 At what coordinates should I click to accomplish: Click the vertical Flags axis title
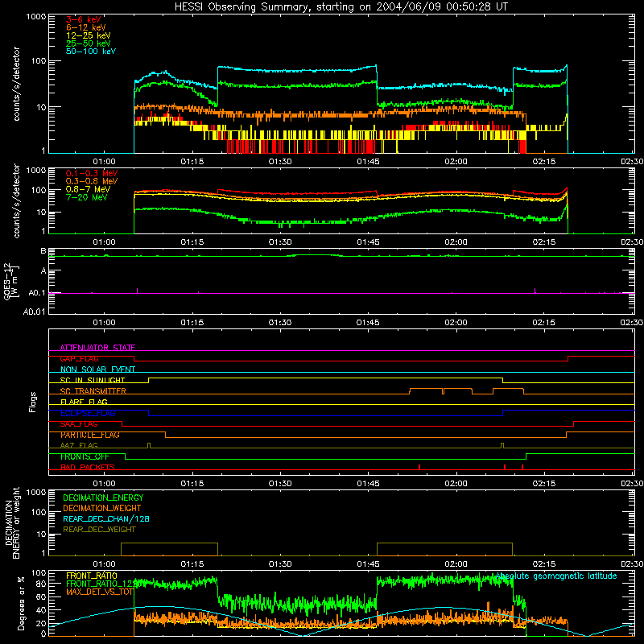click(32, 402)
